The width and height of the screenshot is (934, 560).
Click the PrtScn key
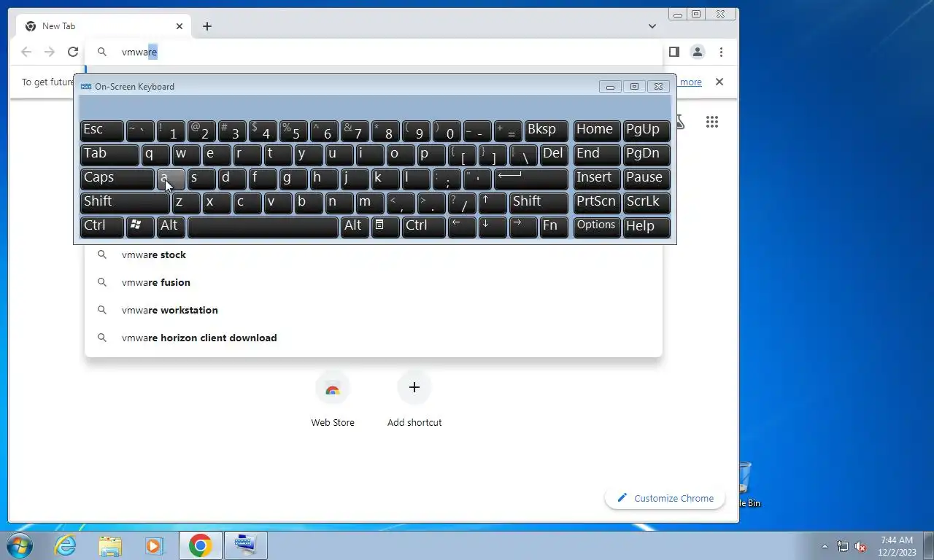597,203
